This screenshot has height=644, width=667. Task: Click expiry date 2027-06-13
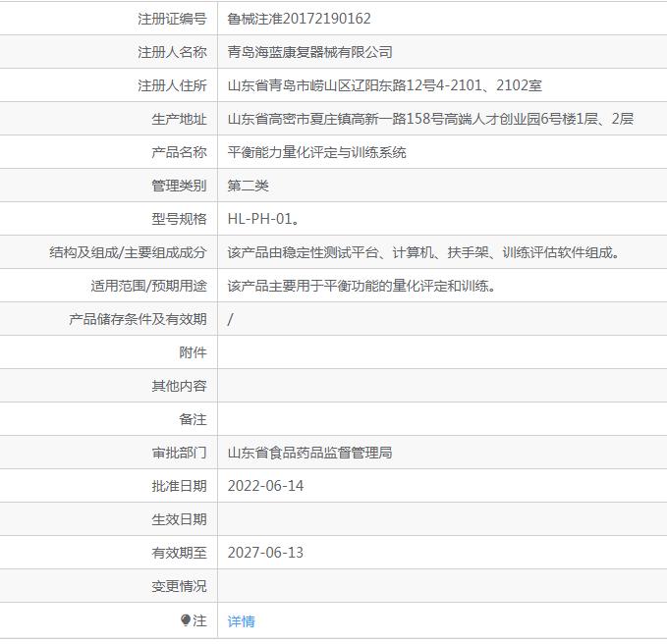pyautogui.click(x=265, y=553)
